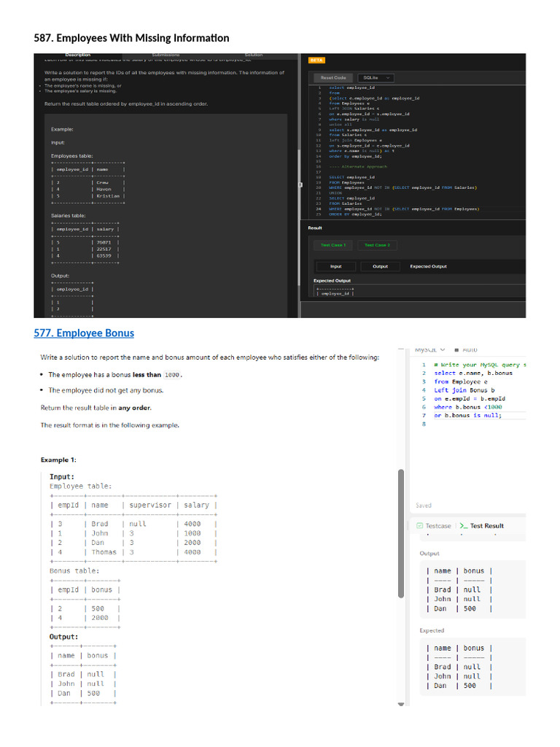Image resolution: width=560 pixels, height=747 pixels.
Task: Open the Output result tab
Action: point(380,266)
